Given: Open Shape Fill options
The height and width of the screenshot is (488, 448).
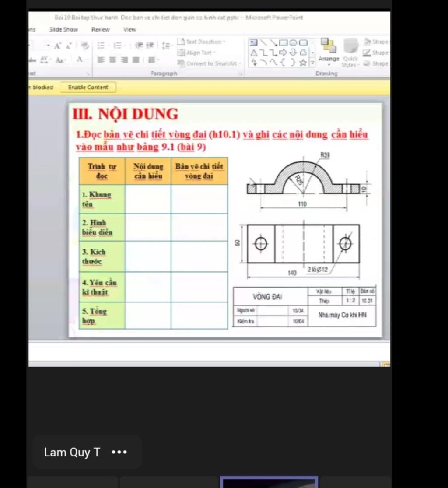Looking at the screenshot, I should tap(376, 42).
